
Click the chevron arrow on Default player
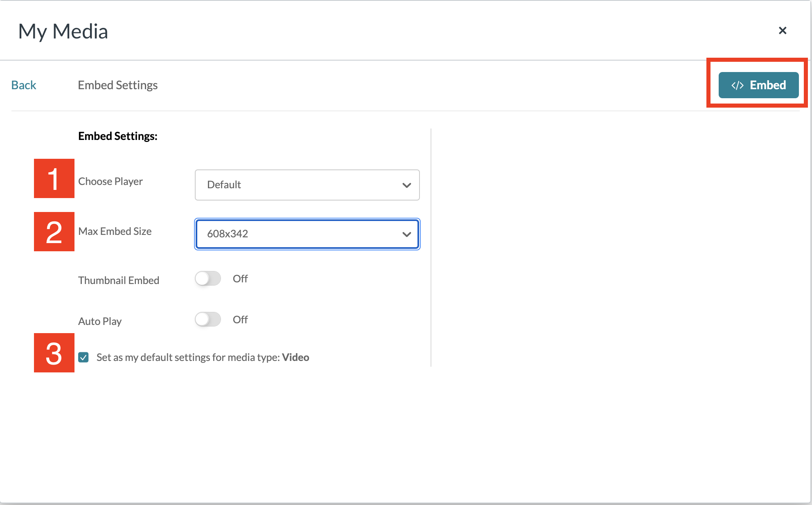coord(406,185)
